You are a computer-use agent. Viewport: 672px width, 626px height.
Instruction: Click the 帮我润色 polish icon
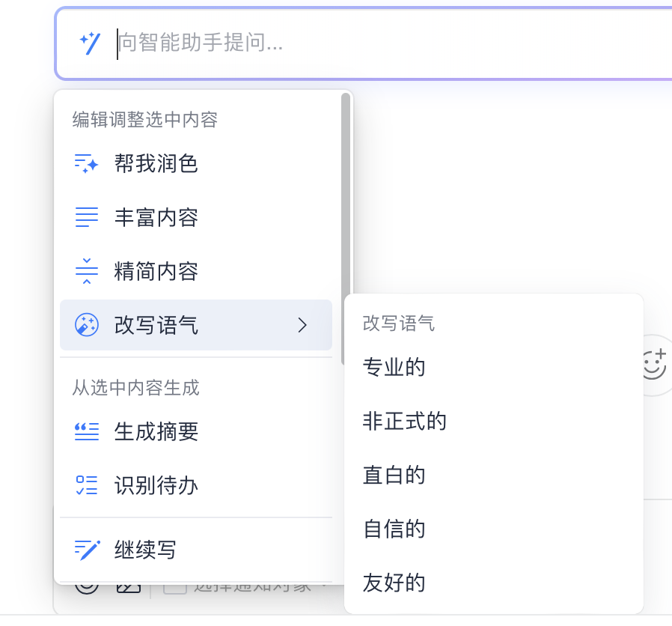point(87,163)
